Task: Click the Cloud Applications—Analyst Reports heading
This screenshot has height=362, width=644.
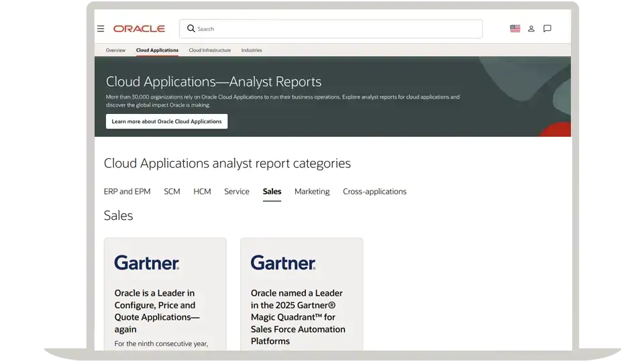Action: [213, 82]
